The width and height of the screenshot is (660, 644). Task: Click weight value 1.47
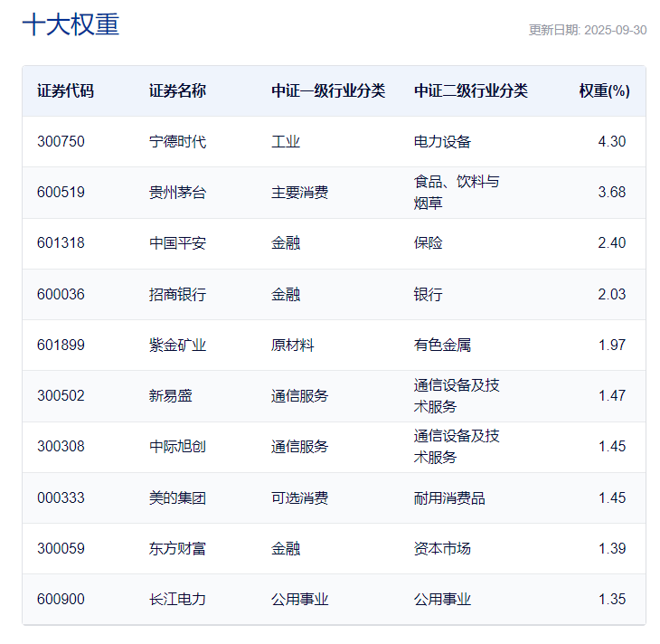point(612,396)
